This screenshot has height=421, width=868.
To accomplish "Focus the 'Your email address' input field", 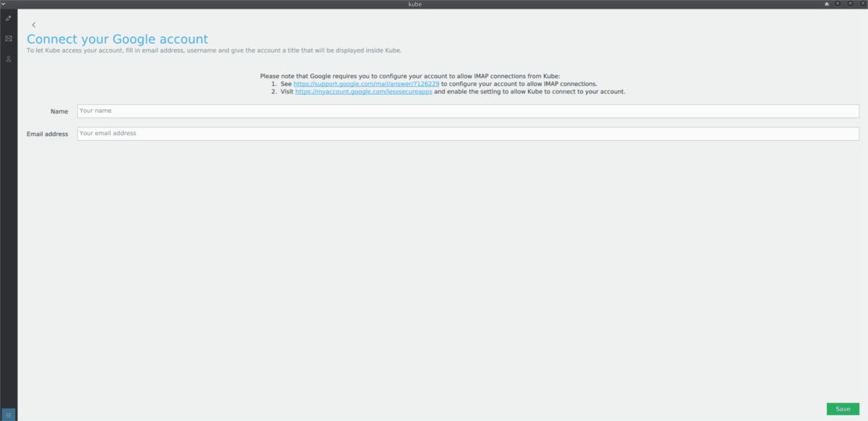I will click(x=468, y=134).
